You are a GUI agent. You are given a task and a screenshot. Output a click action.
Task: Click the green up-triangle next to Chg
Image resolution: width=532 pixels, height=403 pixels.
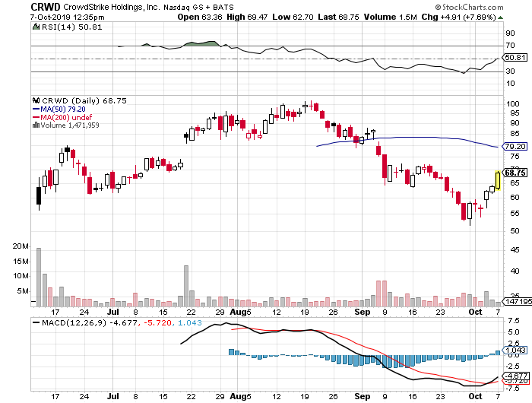point(500,17)
